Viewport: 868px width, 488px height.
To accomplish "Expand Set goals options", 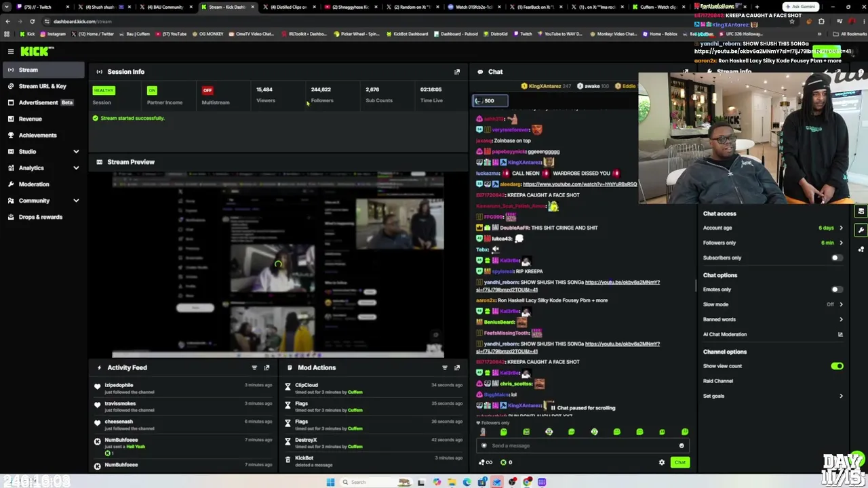I will coord(841,396).
